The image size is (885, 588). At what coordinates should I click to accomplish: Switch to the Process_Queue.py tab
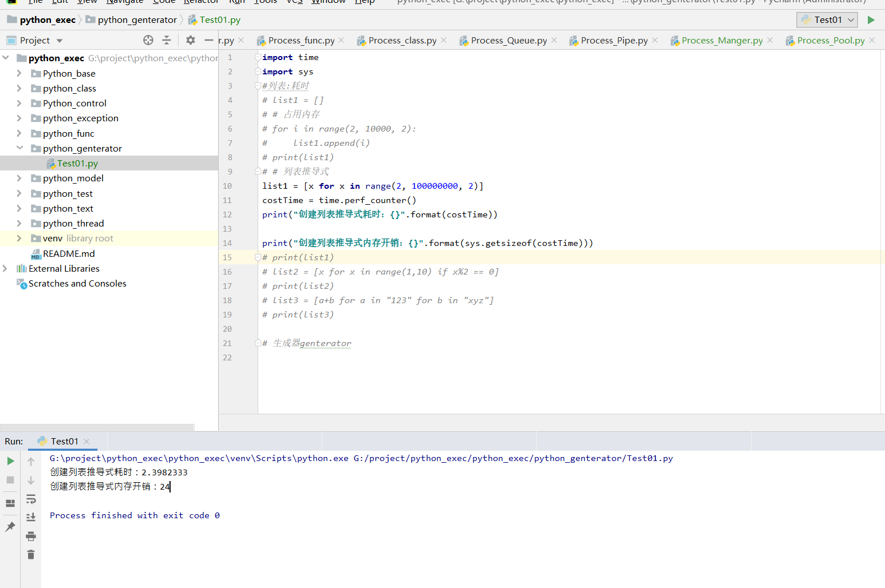509,41
